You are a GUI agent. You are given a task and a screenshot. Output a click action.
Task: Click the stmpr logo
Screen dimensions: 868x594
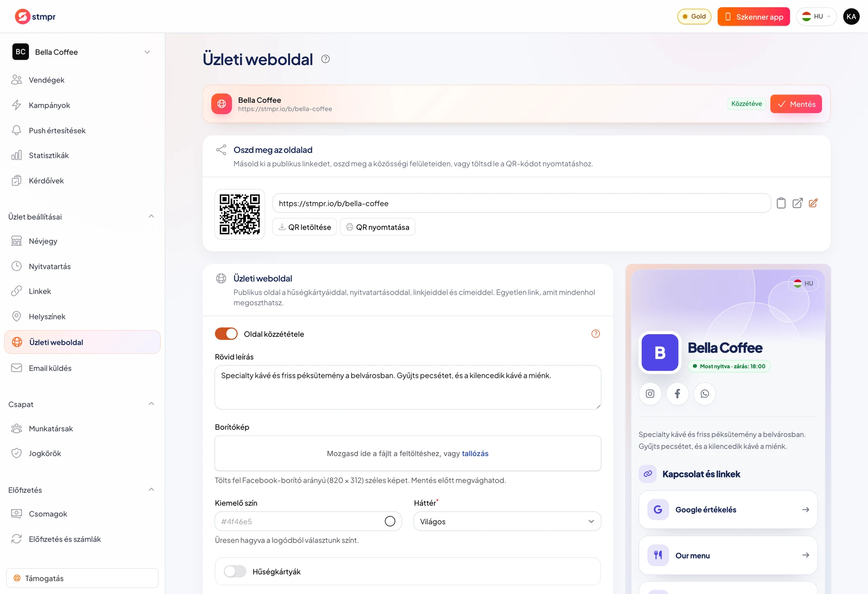click(35, 16)
